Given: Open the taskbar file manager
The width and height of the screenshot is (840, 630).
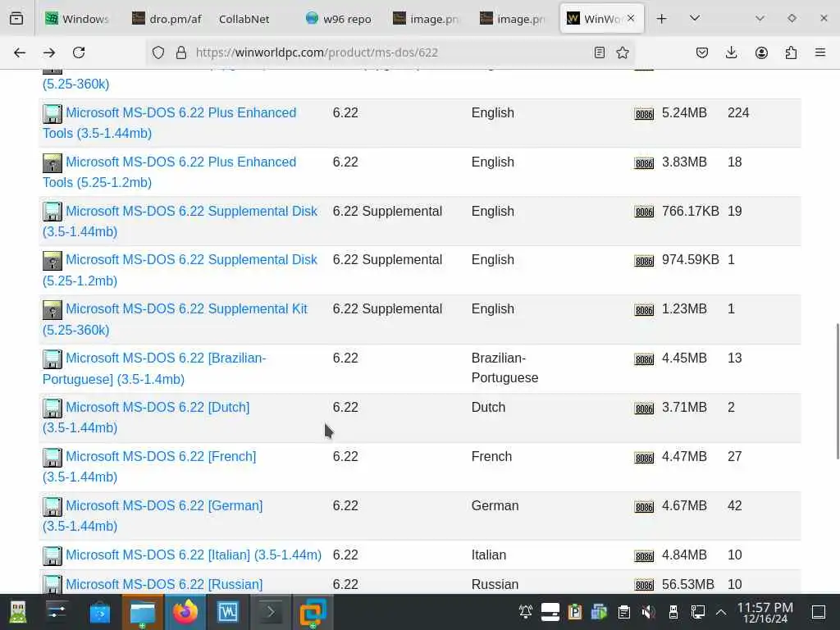Looking at the screenshot, I should (143, 612).
